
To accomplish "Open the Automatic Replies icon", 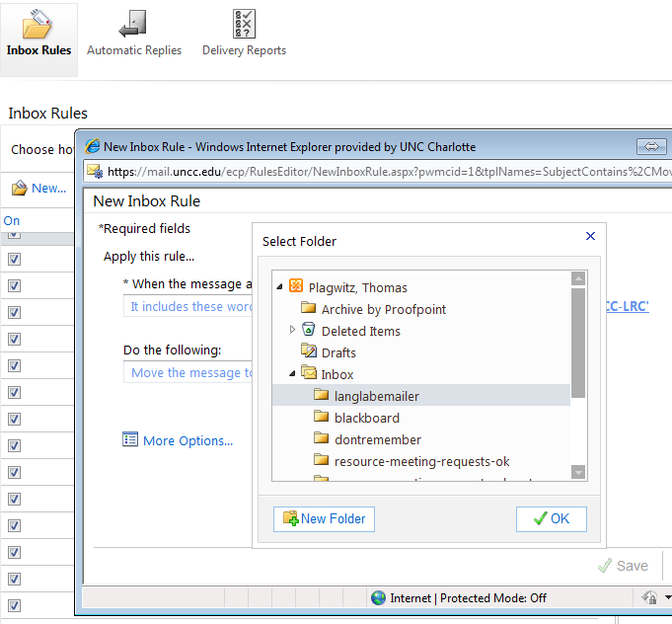I will click(x=134, y=25).
